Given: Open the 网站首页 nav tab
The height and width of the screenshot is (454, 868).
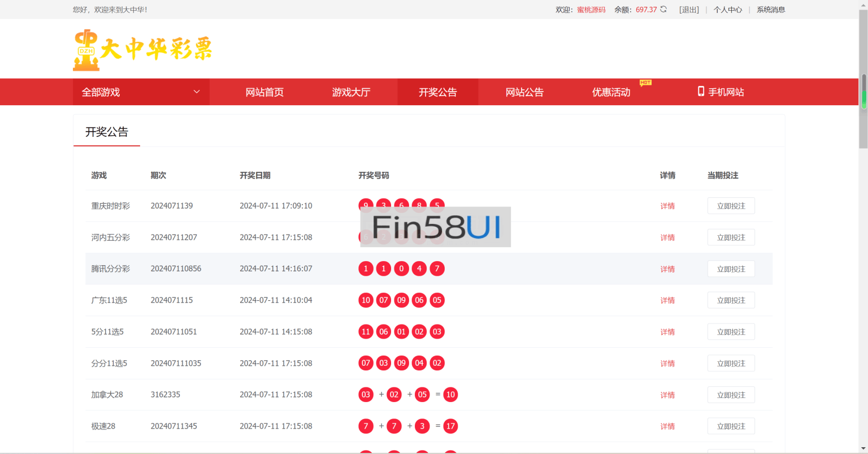Looking at the screenshot, I should [264, 92].
